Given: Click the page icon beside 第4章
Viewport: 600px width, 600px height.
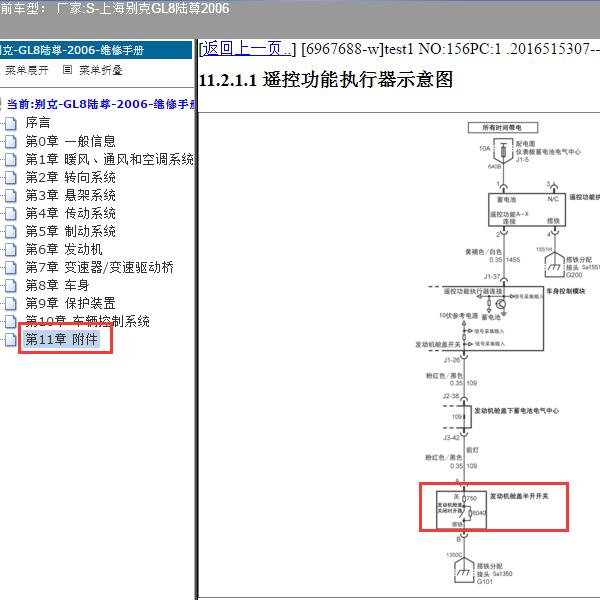Looking at the screenshot, I should [11, 213].
